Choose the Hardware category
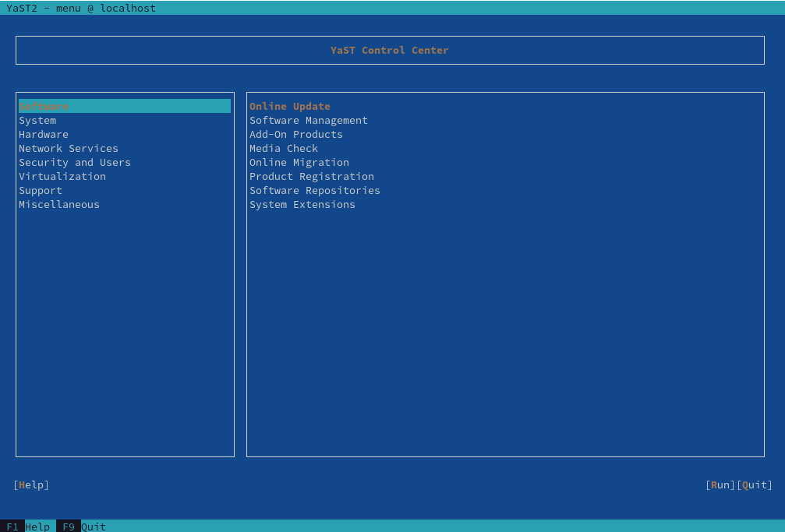785x532 pixels. [x=44, y=134]
